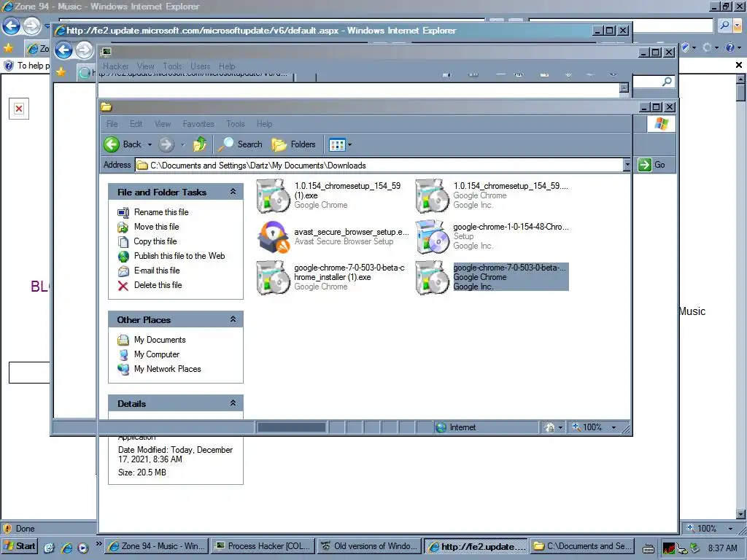Viewport: 747px width, 560px height.
Task: Launch Windows Media Player from Quick Launch
Action: click(82, 548)
